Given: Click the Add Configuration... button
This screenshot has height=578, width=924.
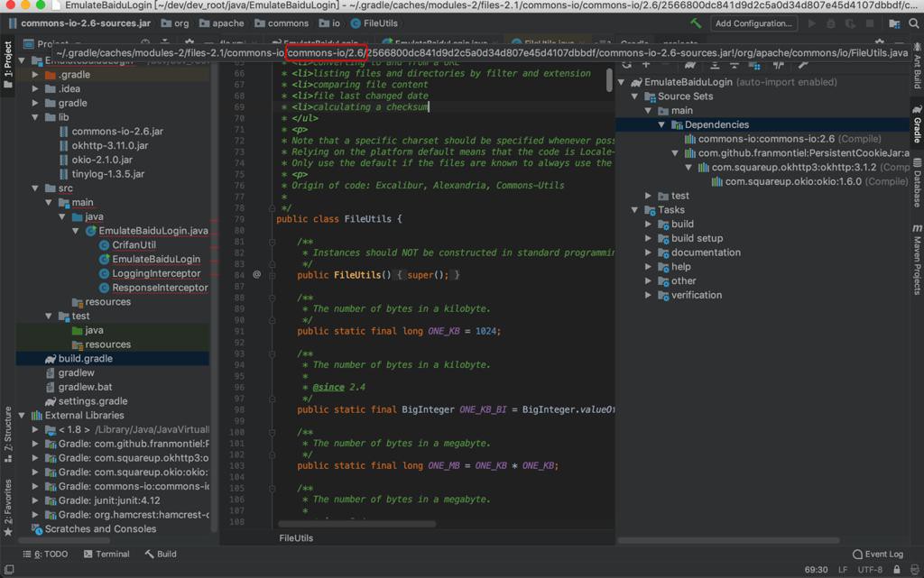Looking at the screenshot, I should coord(753,23).
